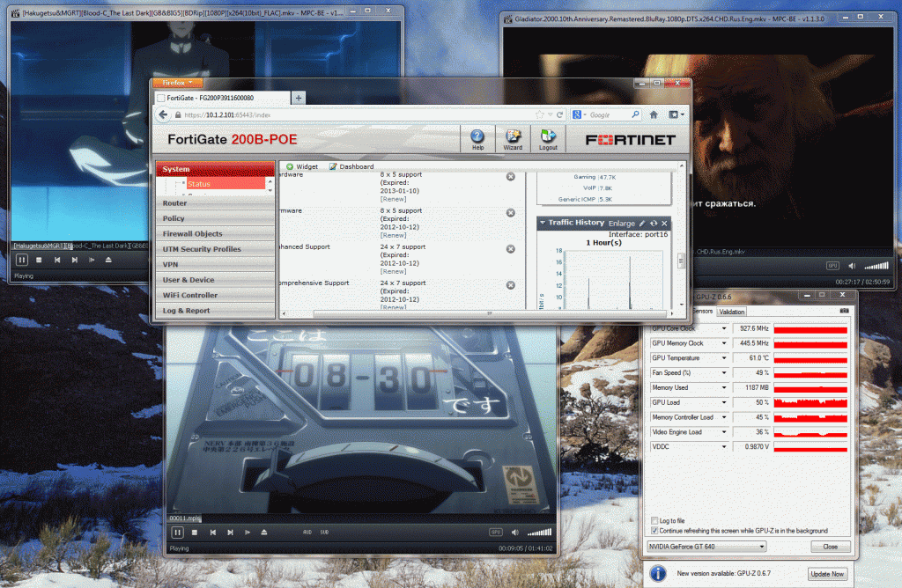Open the Video Engine Load sensor dropdown
The image size is (902, 588).
[x=724, y=432]
